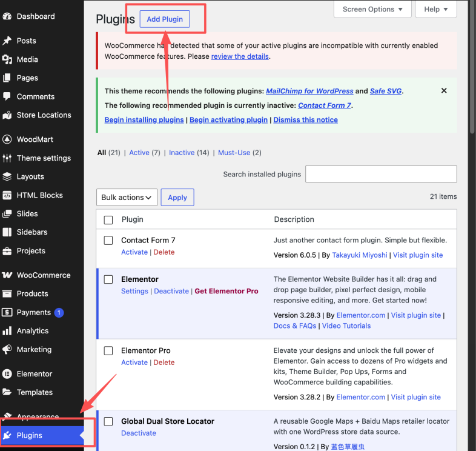
Task: Open the Plugins menu in sidebar
Action: click(x=42, y=435)
